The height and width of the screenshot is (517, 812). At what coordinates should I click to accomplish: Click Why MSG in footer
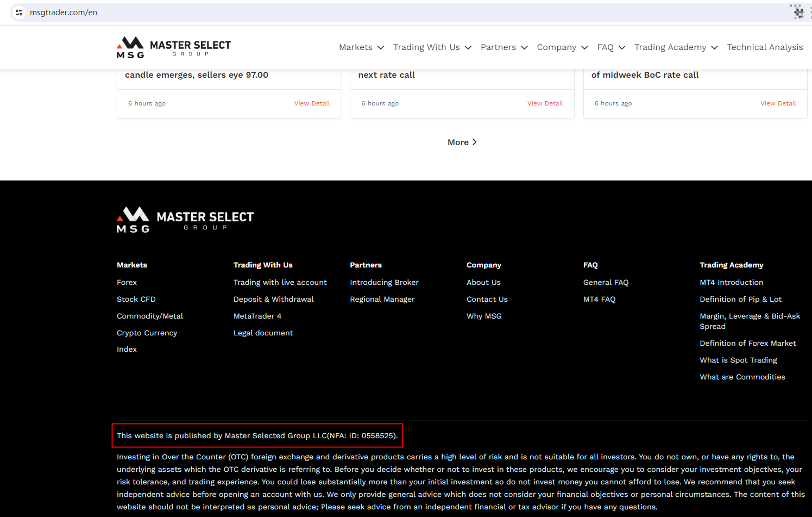pyautogui.click(x=484, y=316)
